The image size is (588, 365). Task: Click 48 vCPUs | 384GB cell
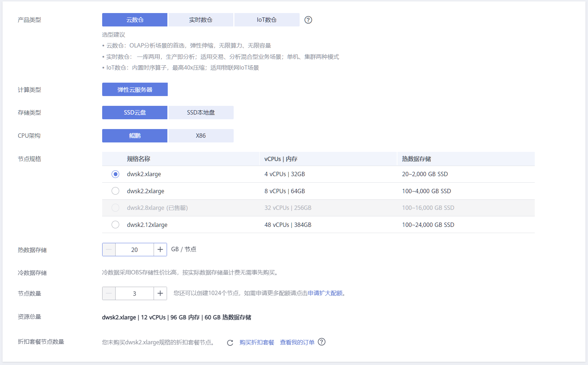point(288,225)
